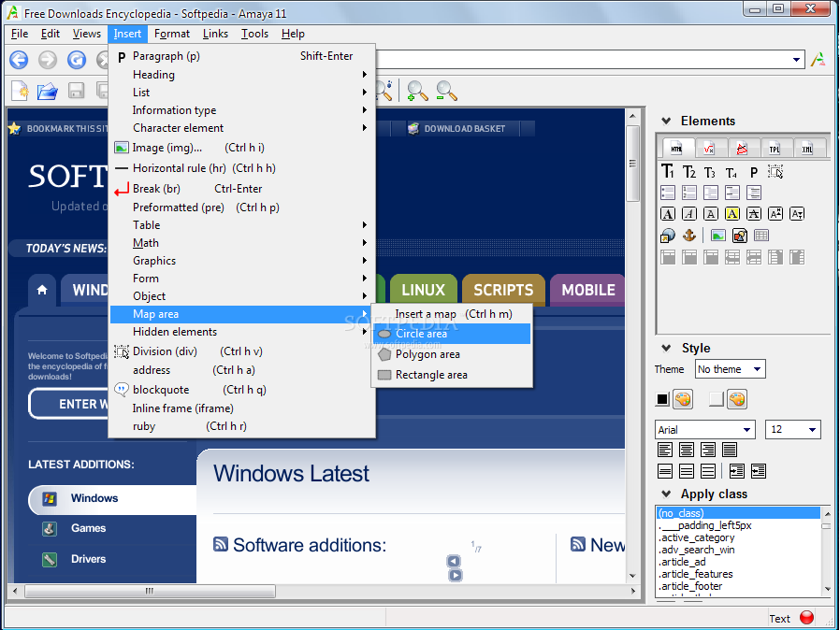This screenshot has width=840, height=630.
Task: Toggle strong bold emphasis A icon
Action: click(x=668, y=214)
